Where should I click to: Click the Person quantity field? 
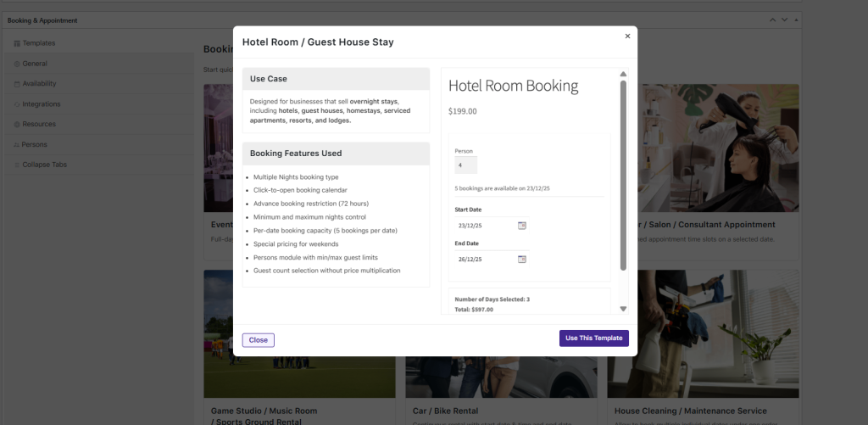click(x=465, y=165)
